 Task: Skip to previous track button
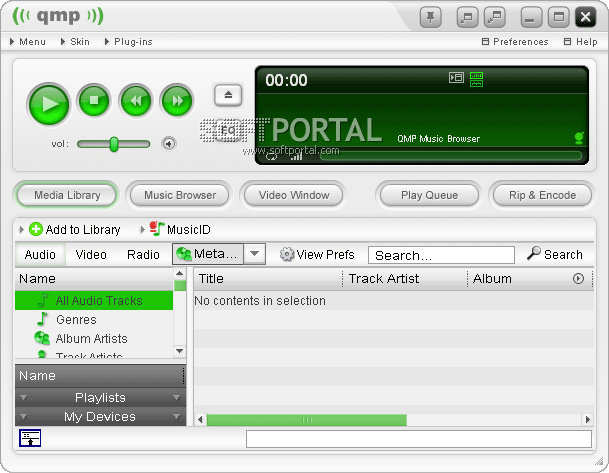point(136,101)
